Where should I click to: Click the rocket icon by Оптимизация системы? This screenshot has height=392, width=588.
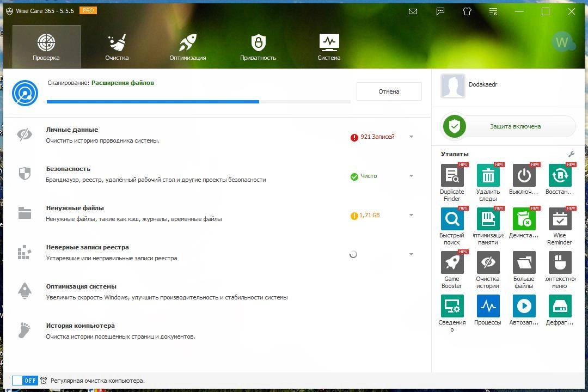click(x=24, y=291)
